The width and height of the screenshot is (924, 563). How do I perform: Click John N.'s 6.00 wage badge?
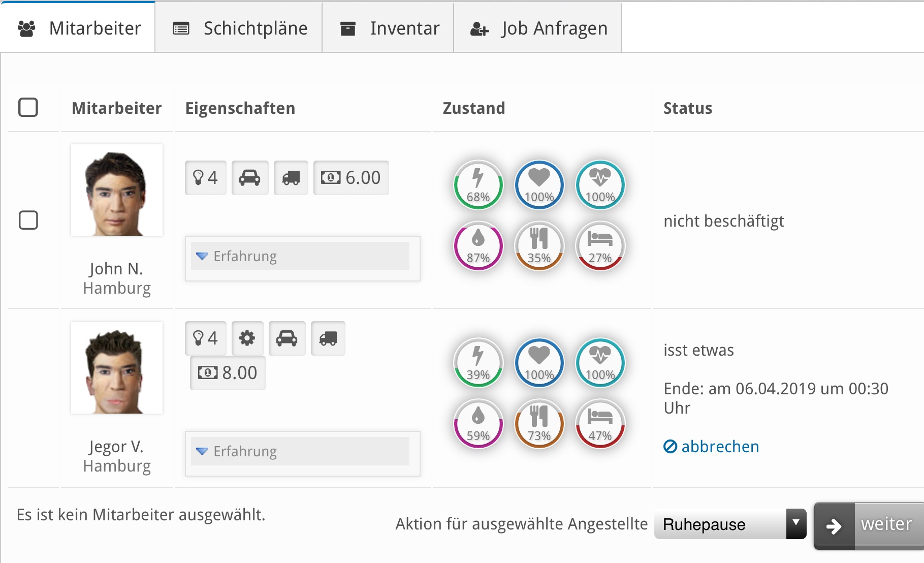pyautogui.click(x=351, y=178)
